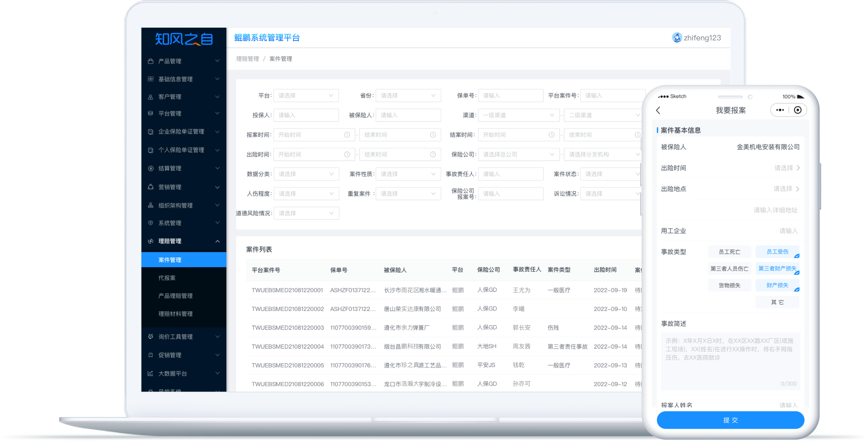The image size is (868, 441).
Task: Click the zhifeng123 user avatar icon
Action: pos(677,38)
